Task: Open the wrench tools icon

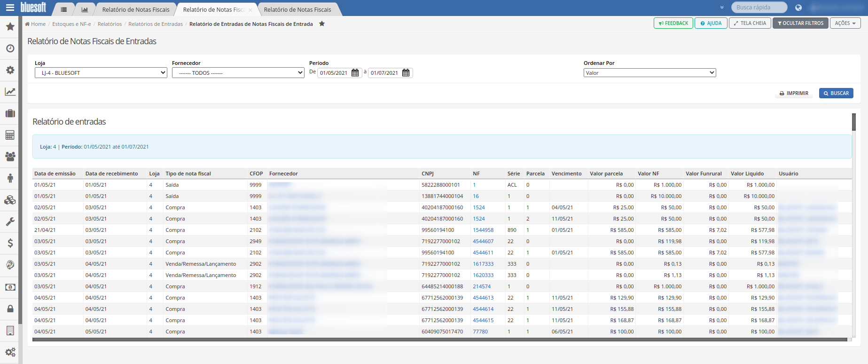Action: click(x=10, y=222)
